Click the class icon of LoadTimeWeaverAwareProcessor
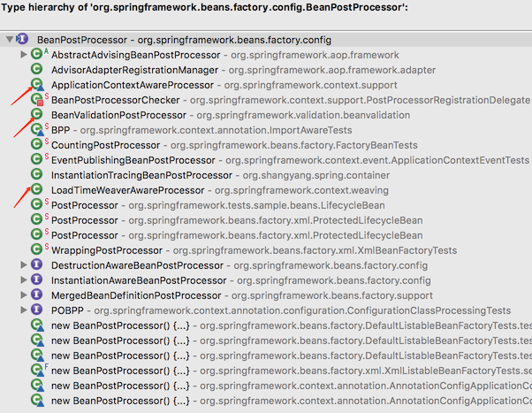Image resolution: width=532 pixels, height=413 pixels. pyautogui.click(x=37, y=190)
